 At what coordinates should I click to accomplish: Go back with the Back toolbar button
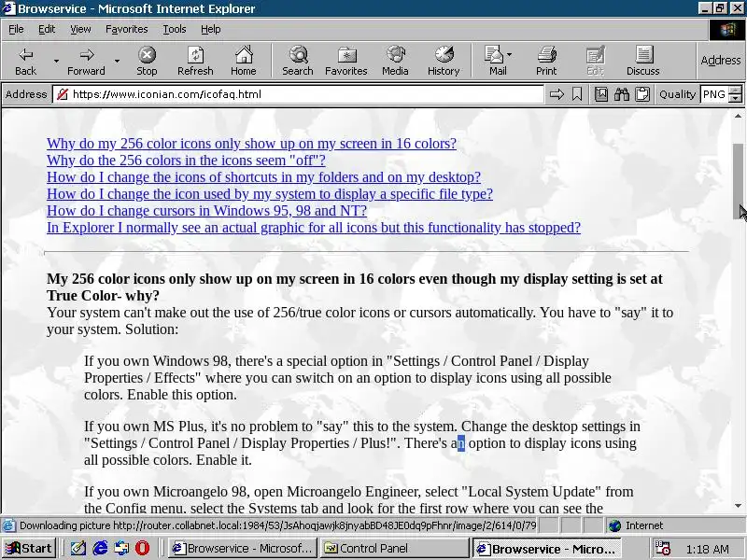point(25,61)
